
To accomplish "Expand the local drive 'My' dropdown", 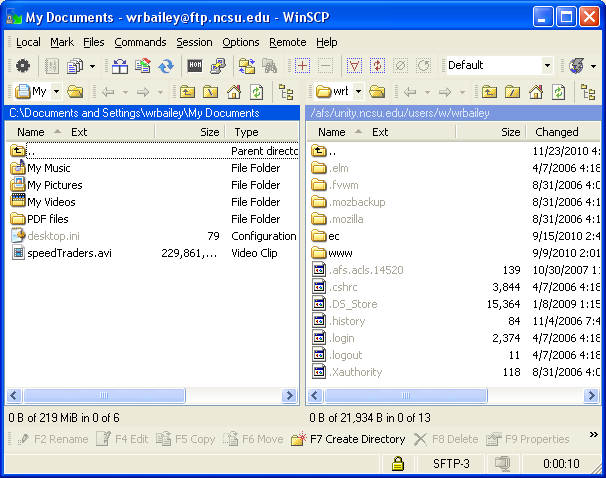I will [x=56, y=92].
